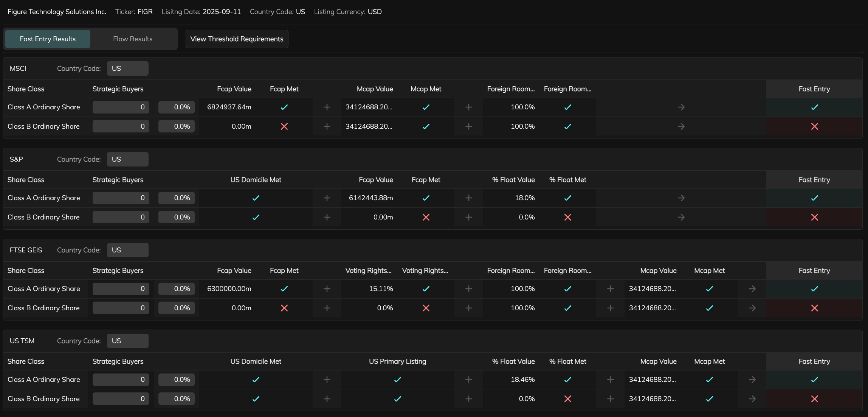The width and height of the screenshot is (868, 417).
Task: Click FTSE Class B Voting Rights red cross
Action: tap(426, 308)
